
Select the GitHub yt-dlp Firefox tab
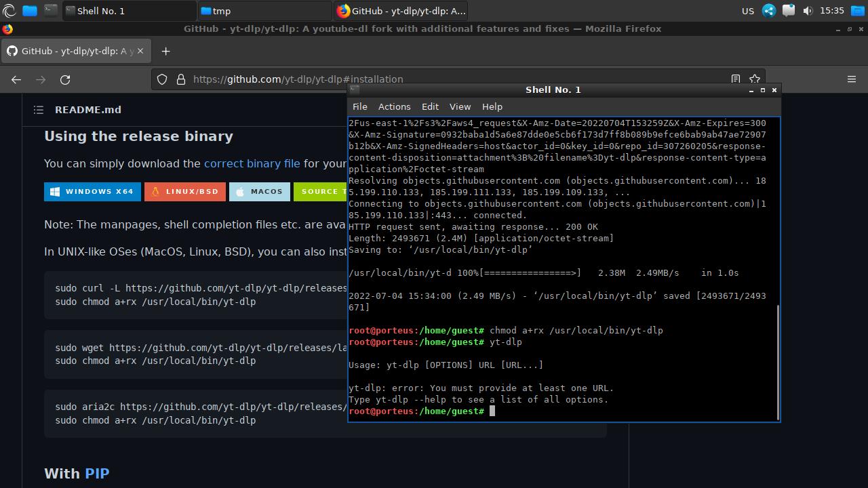(x=75, y=51)
